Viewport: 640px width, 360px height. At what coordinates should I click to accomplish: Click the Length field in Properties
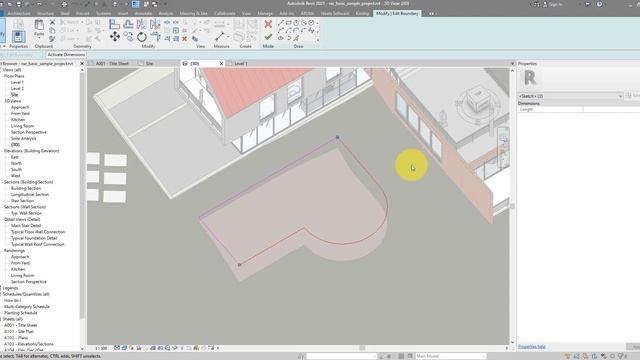[x=611, y=109]
